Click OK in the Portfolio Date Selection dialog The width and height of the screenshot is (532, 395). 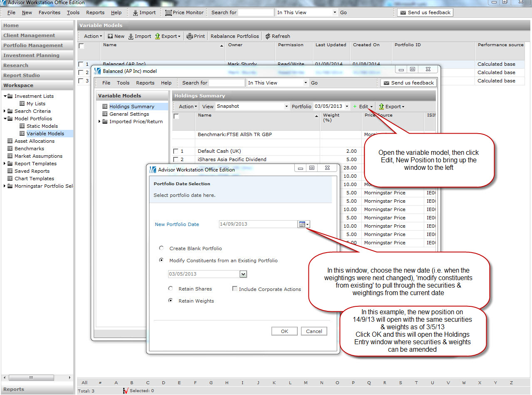pyautogui.click(x=284, y=331)
